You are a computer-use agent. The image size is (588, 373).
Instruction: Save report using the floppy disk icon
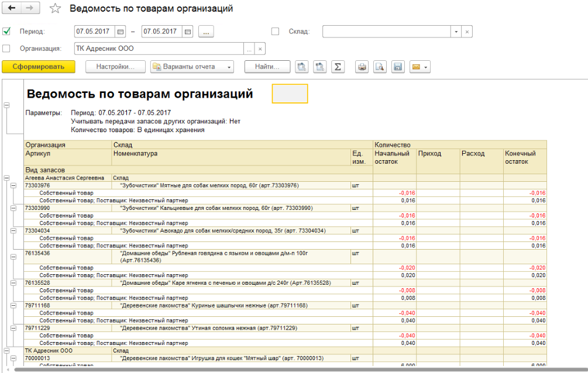[398, 67]
